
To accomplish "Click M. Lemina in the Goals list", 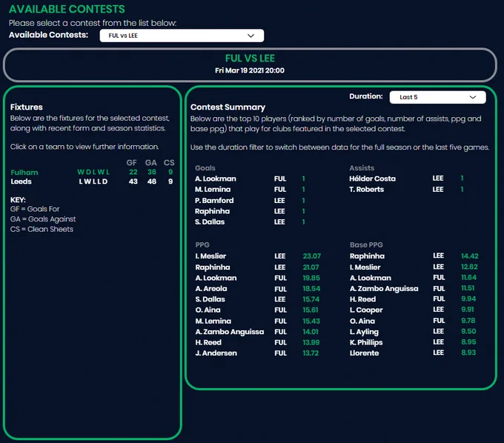I will pyautogui.click(x=213, y=190).
